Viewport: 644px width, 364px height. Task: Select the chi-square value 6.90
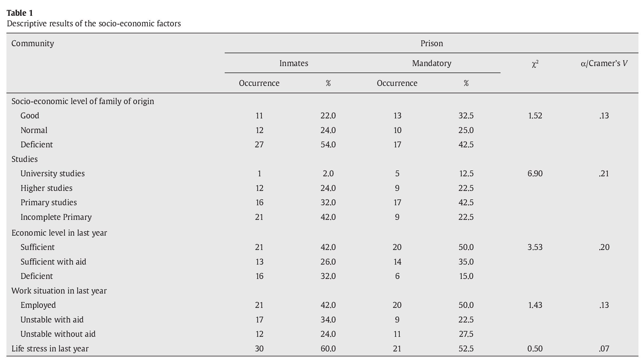[535, 173]
